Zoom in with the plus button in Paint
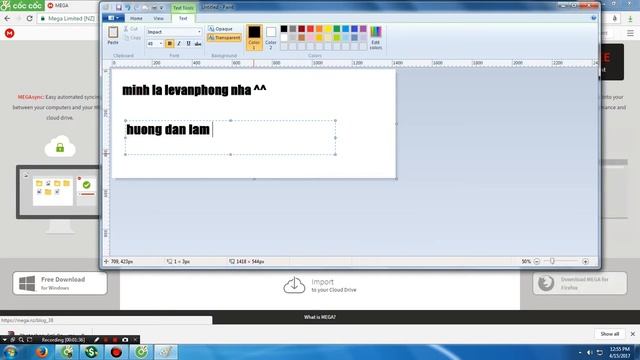Image resolution: width=640 pixels, height=360 pixels. click(585, 261)
